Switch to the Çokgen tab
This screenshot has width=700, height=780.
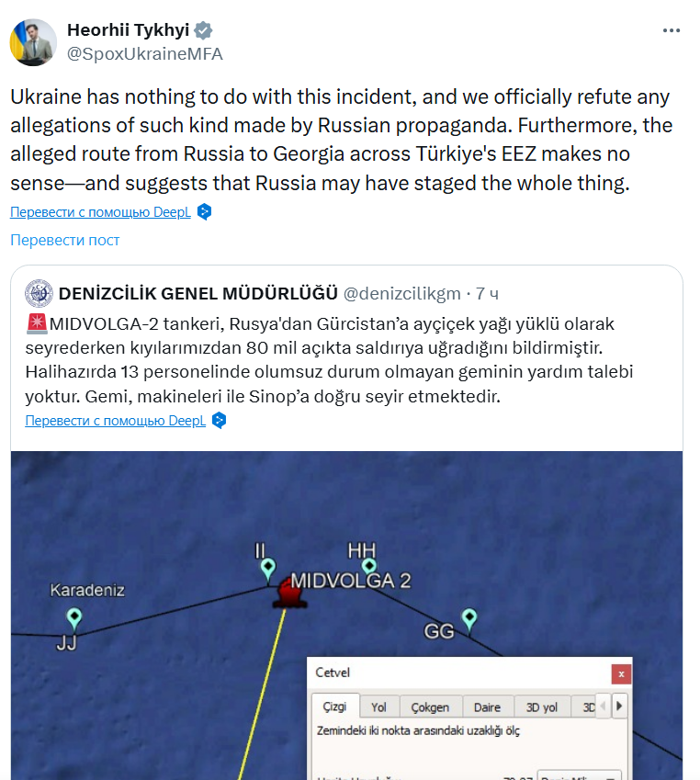coord(430,707)
